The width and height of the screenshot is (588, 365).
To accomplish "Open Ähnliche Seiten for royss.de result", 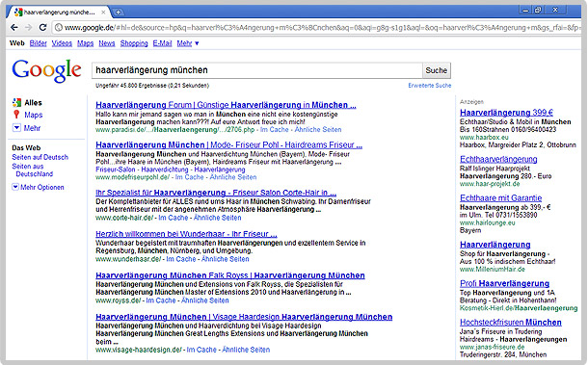I will tap(205, 300).
